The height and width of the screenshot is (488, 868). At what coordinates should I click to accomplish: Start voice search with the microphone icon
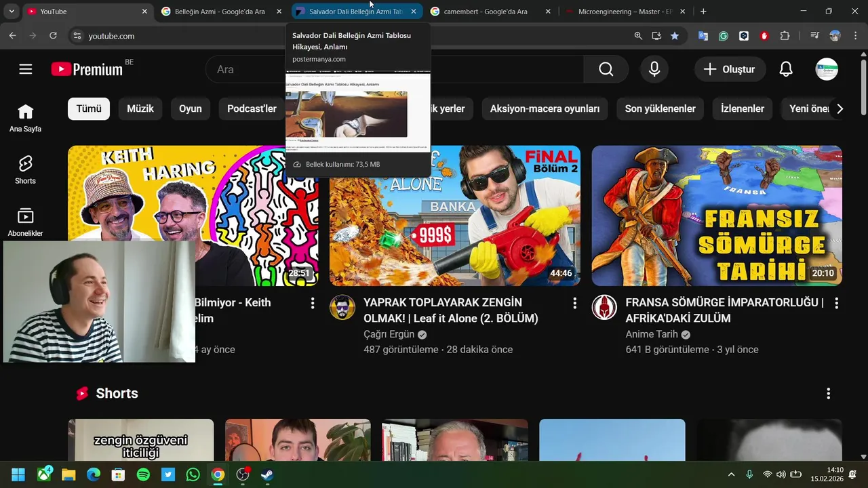click(x=654, y=69)
